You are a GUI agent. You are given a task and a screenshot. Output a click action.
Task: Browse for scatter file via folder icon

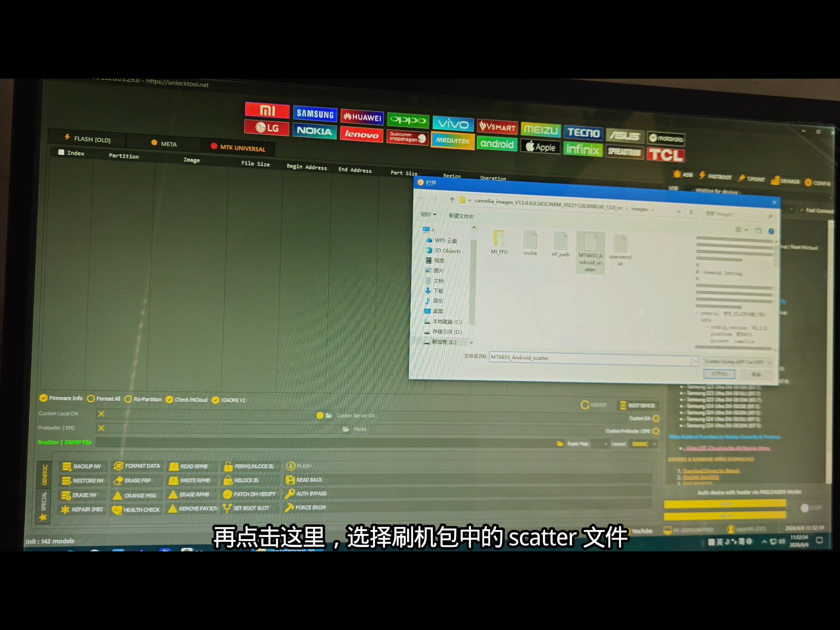(x=560, y=444)
